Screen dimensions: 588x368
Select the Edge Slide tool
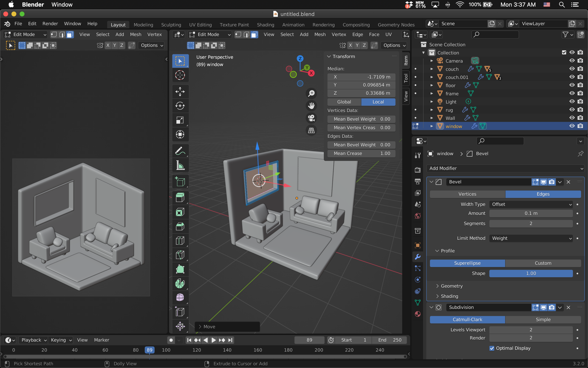(x=180, y=312)
